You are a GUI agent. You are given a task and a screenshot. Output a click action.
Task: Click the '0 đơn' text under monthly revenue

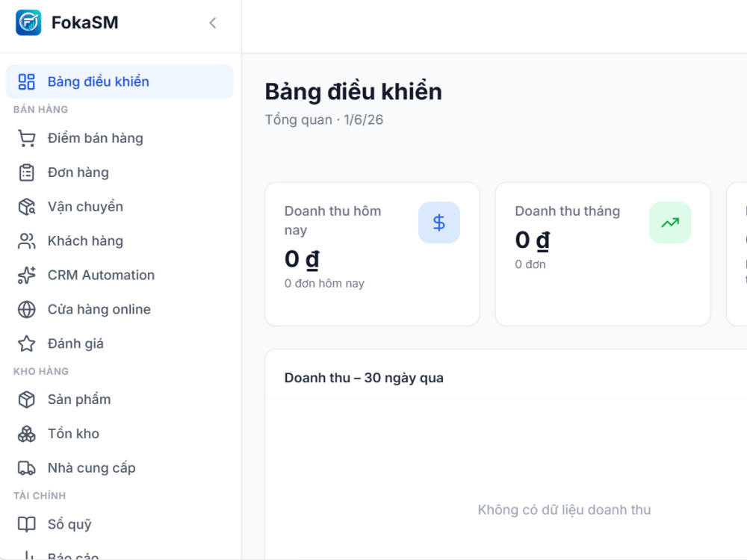(530, 264)
